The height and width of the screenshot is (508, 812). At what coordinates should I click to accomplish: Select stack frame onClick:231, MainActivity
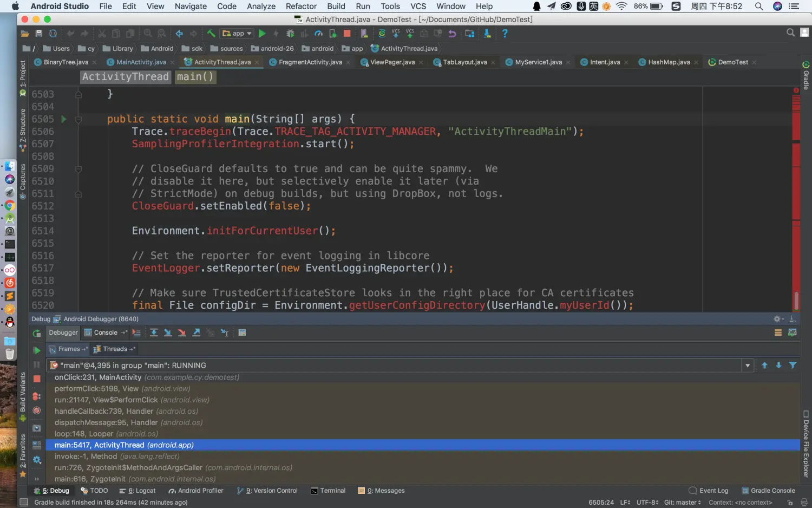point(423,377)
